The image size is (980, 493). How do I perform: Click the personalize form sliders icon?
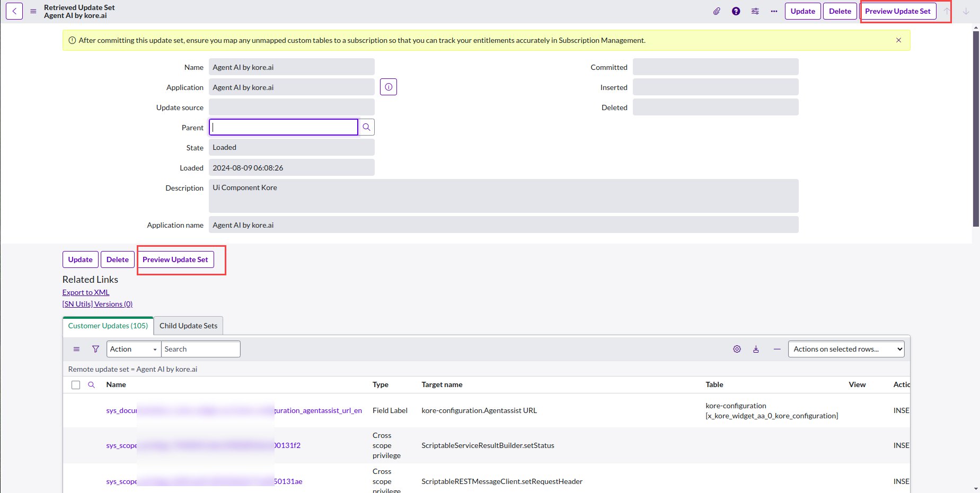(755, 11)
